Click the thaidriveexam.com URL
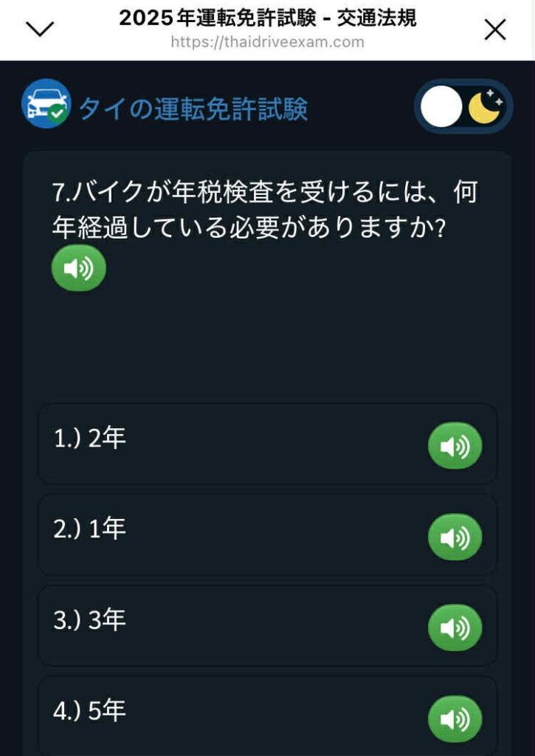Screen dimensions: 535x756 coord(267,42)
